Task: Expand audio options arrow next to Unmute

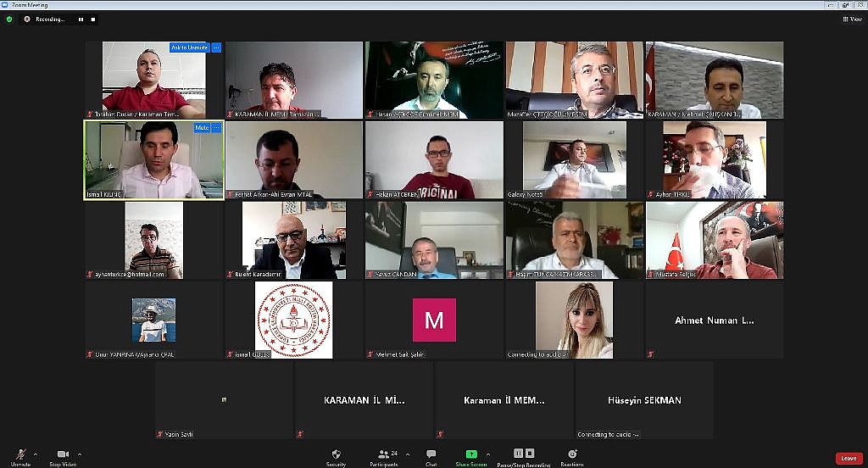Action: pos(36,454)
